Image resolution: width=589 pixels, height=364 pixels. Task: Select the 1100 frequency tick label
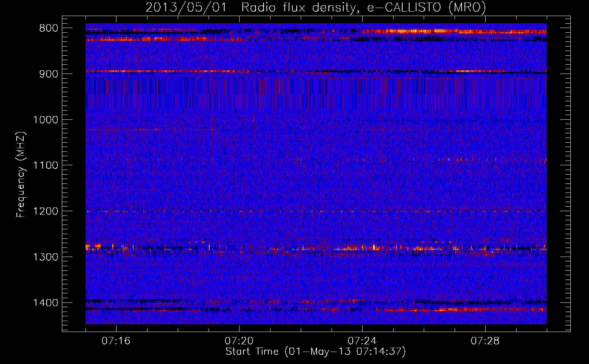(46, 166)
